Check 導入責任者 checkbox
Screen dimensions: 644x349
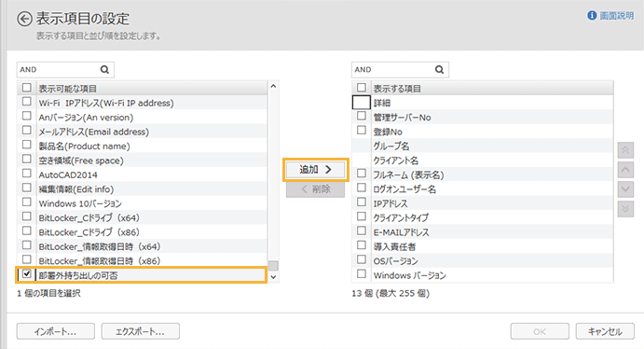(x=362, y=245)
